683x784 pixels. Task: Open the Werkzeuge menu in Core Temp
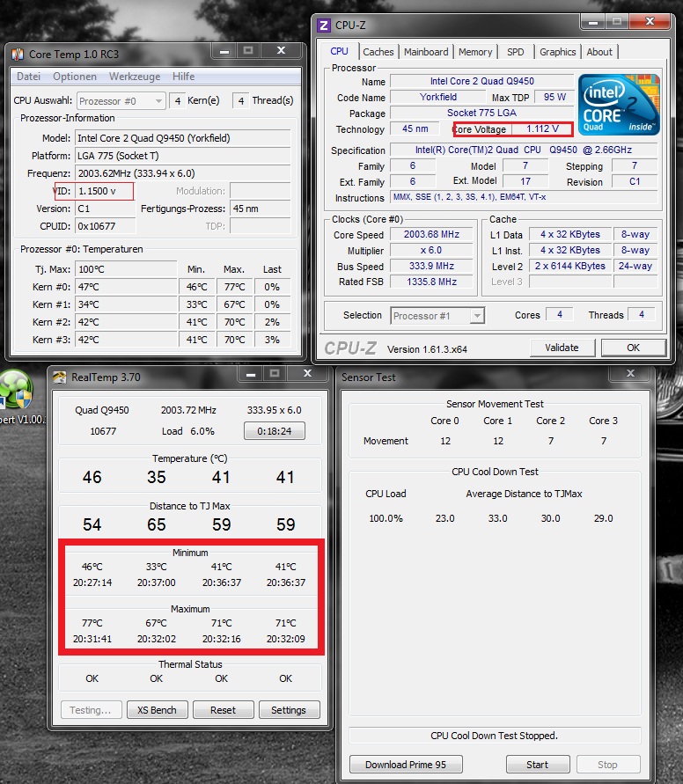click(135, 77)
